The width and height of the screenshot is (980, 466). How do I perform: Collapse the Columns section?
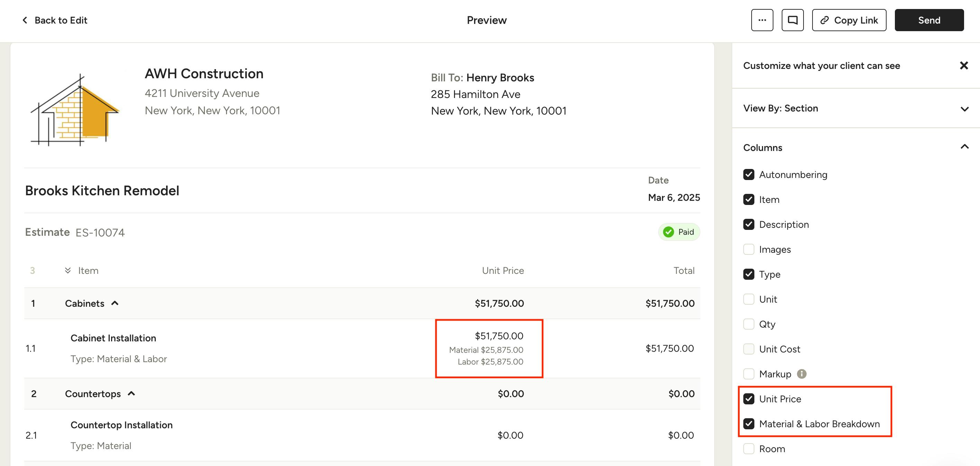(x=964, y=147)
